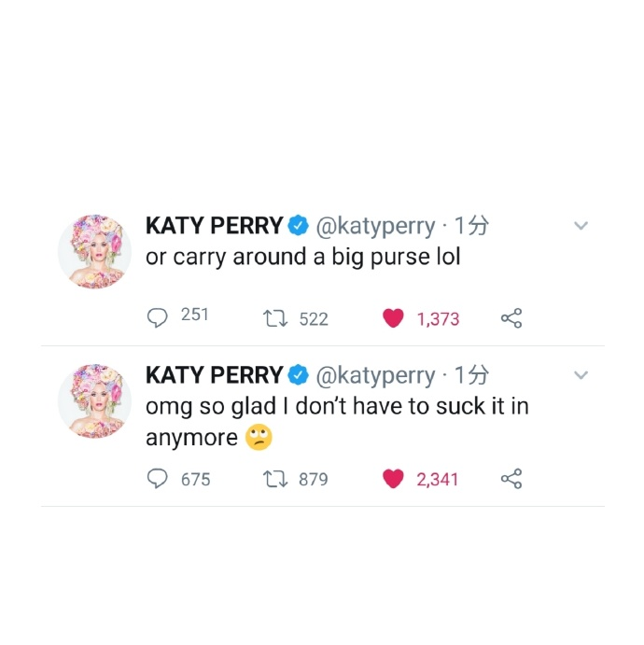Retweet the "carry around a big purse" tweet
The height and width of the screenshot is (645, 644).
(x=274, y=318)
